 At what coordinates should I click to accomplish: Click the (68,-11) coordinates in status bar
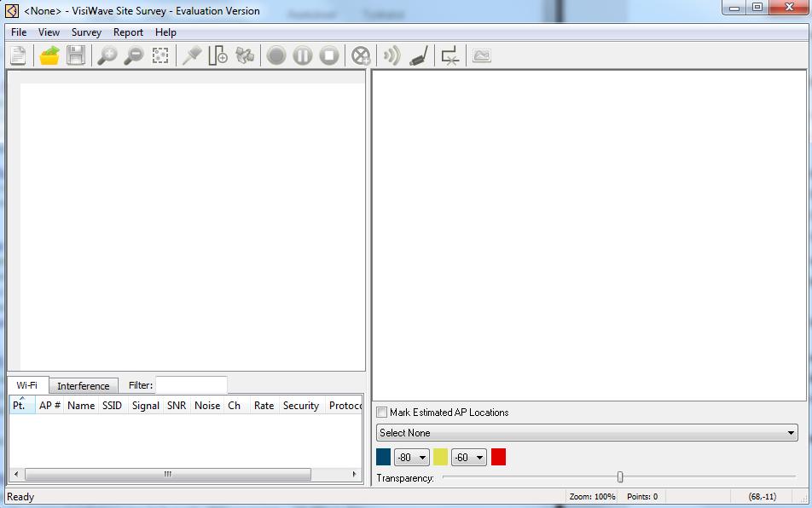tap(763, 497)
